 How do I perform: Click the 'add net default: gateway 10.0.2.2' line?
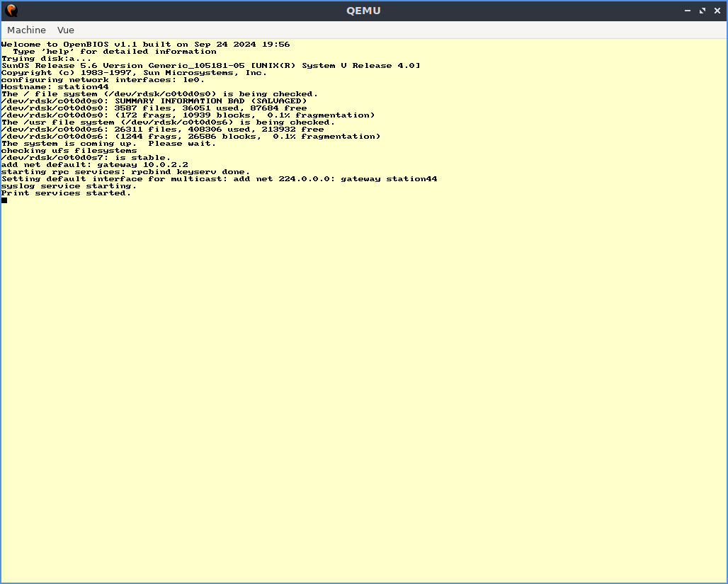(95, 165)
